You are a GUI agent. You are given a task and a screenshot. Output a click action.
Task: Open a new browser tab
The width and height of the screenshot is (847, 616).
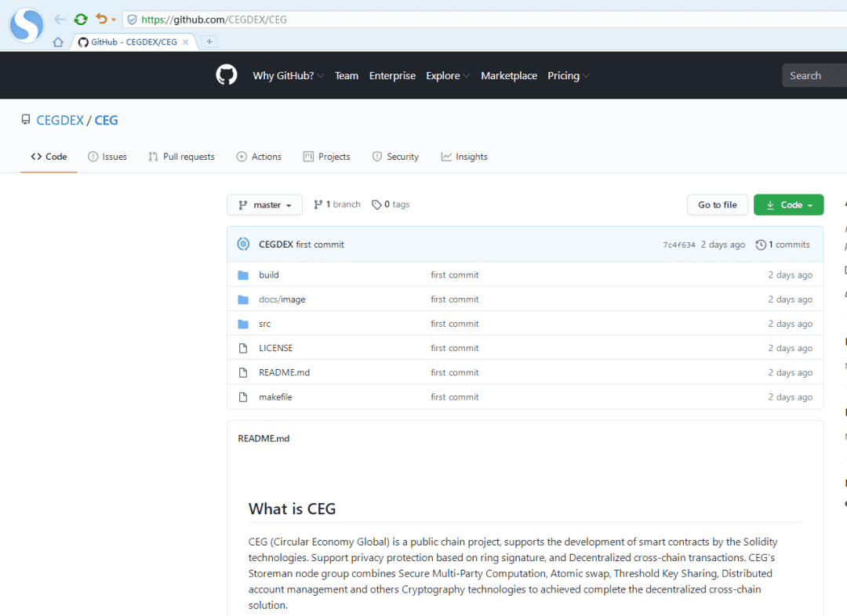[x=209, y=42]
